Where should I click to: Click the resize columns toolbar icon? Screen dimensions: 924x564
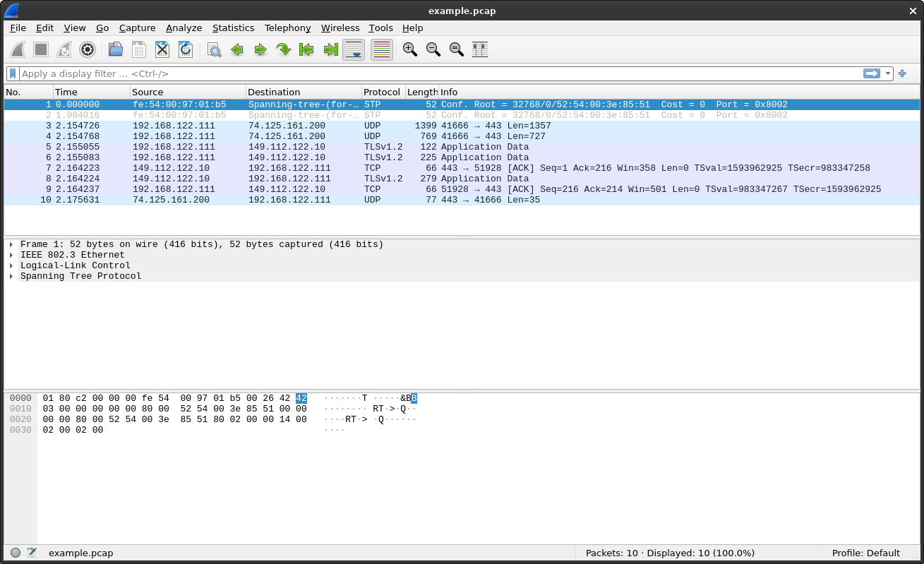[480, 49]
